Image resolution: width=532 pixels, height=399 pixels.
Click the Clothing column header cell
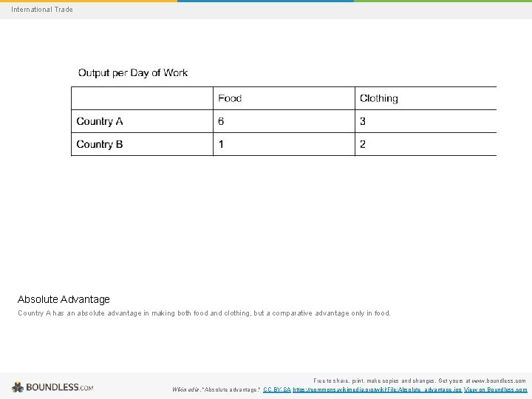426,98
